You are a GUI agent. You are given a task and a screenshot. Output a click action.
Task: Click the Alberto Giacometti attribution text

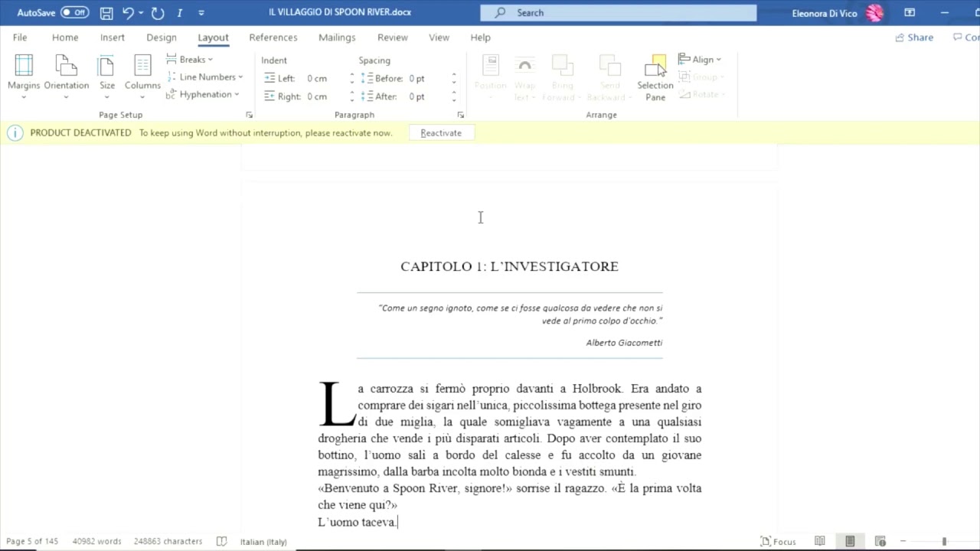624,343
